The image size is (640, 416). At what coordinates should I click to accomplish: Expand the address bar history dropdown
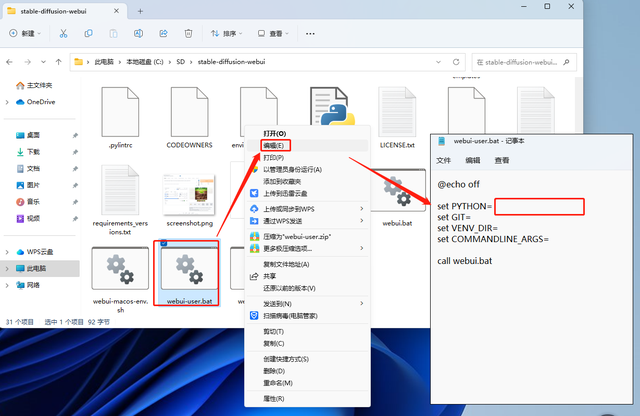tap(438, 62)
